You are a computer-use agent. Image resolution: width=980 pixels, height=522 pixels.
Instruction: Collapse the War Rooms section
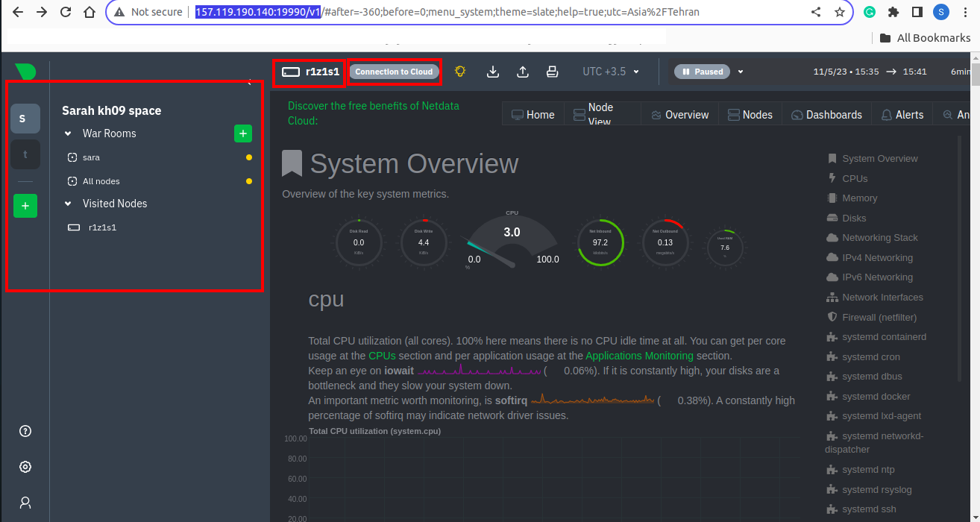[x=68, y=133]
